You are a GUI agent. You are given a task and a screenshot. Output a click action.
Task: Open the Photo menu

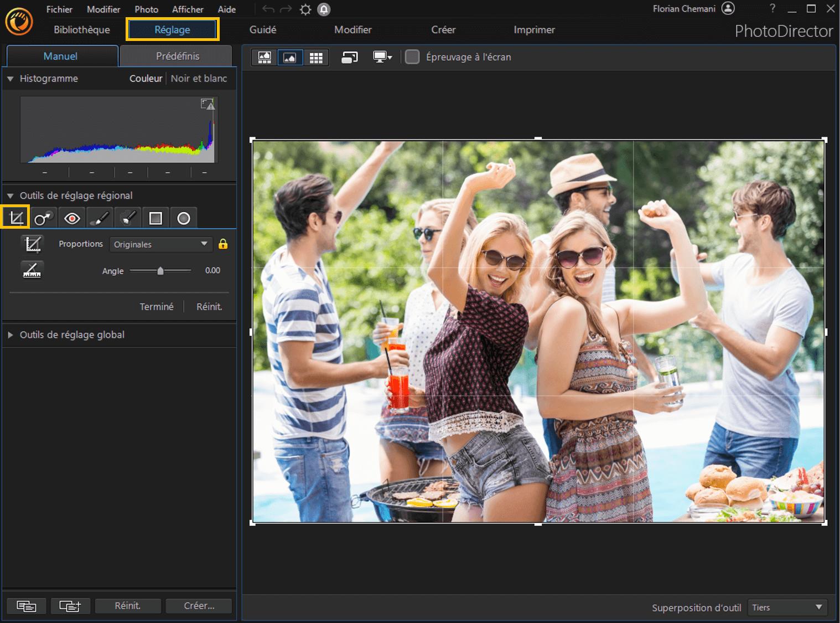click(146, 9)
